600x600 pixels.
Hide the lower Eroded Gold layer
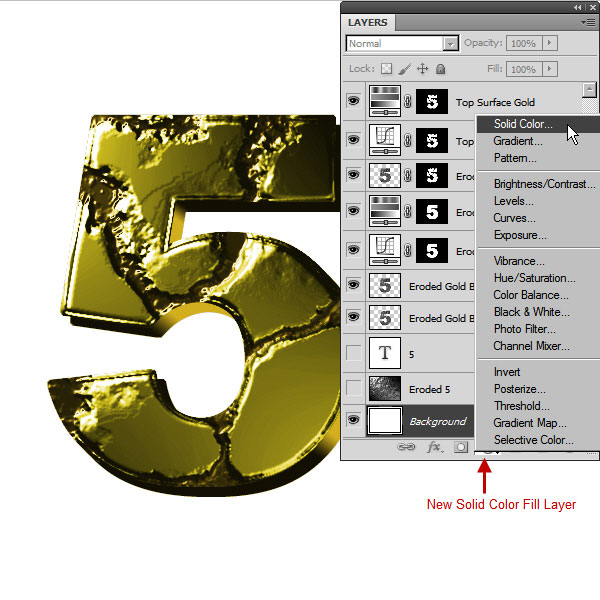click(353, 317)
